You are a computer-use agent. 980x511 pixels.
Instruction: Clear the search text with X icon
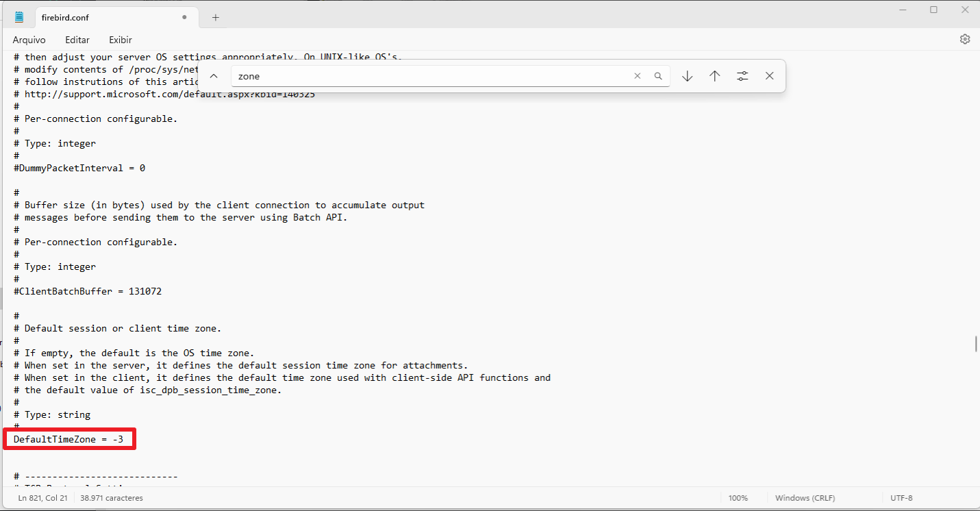pos(638,76)
